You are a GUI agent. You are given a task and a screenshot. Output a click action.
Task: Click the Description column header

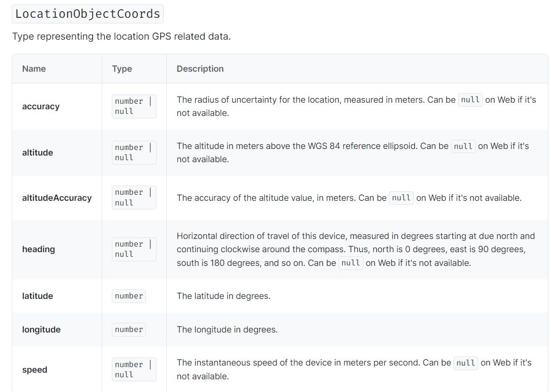click(200, 69)
